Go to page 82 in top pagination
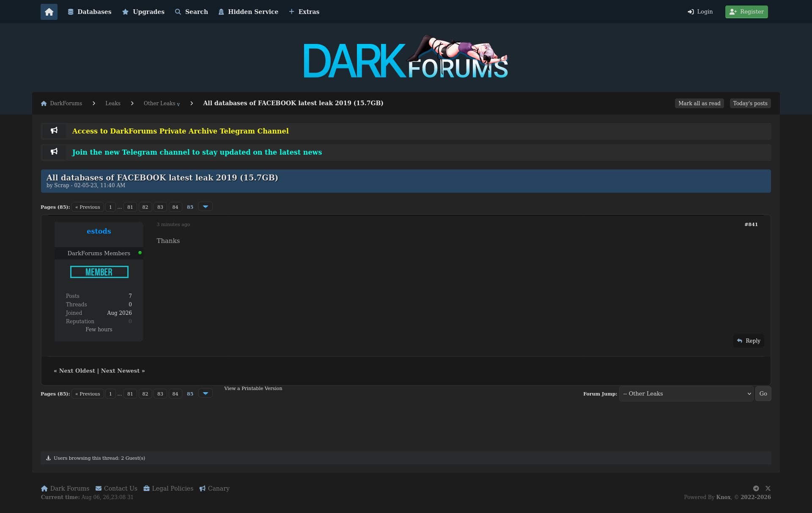 [x=145, y=207]
